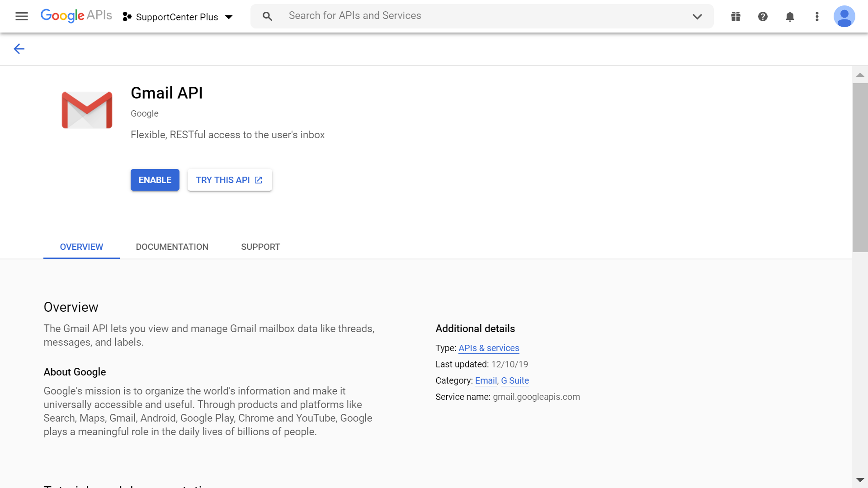Click the Try This API button
This screenshot has width=868, height=488.
tap(229, 180)
